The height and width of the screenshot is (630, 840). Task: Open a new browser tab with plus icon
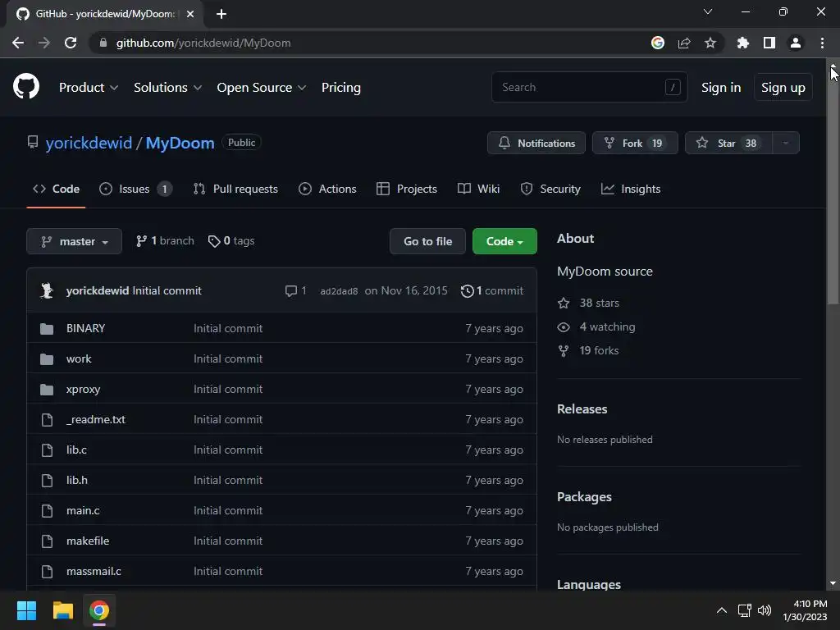[x=221, y=14]
